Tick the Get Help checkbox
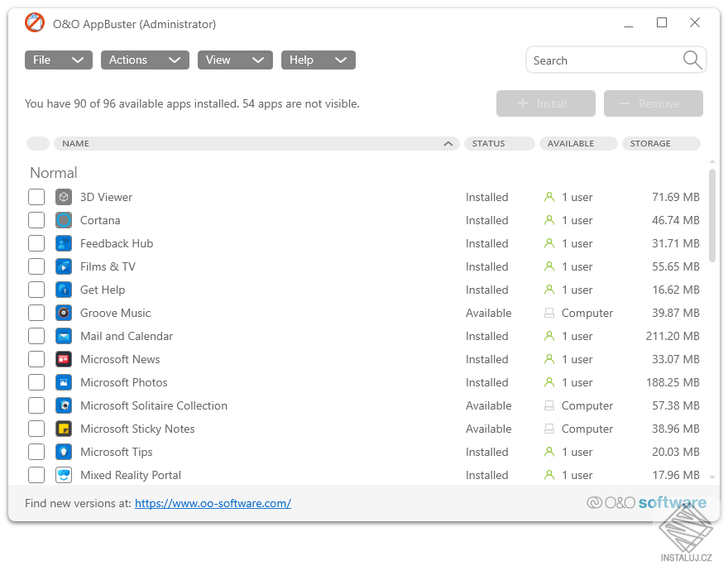 click(x=36, y=290)
